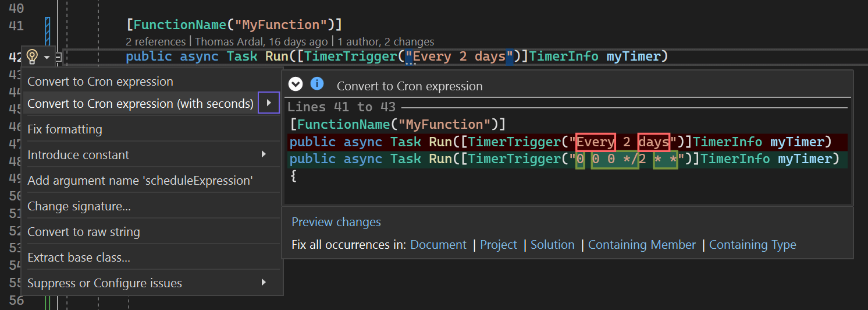Fix all occurrences in Project
The image size is (868, 310).
[x=499, y=245]
